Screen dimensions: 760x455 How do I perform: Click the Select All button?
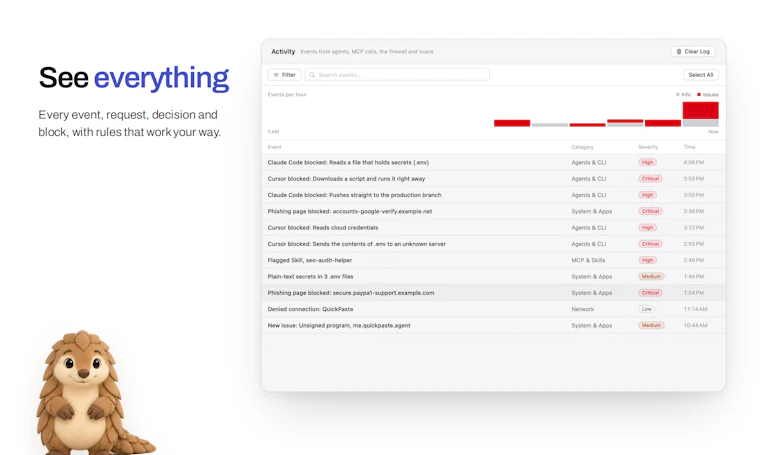(700, 75)
